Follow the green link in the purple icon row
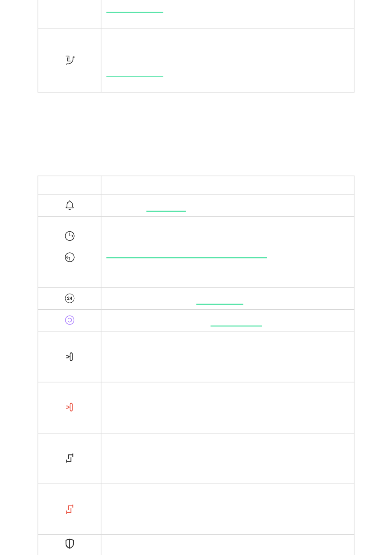The height and width of the screenshot is (555, 392). [236, 325]
